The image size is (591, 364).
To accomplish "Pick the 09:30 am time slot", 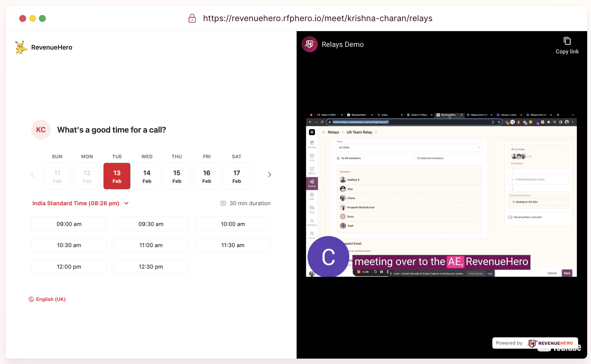I will pyautogui.click(x=151, y=224).
